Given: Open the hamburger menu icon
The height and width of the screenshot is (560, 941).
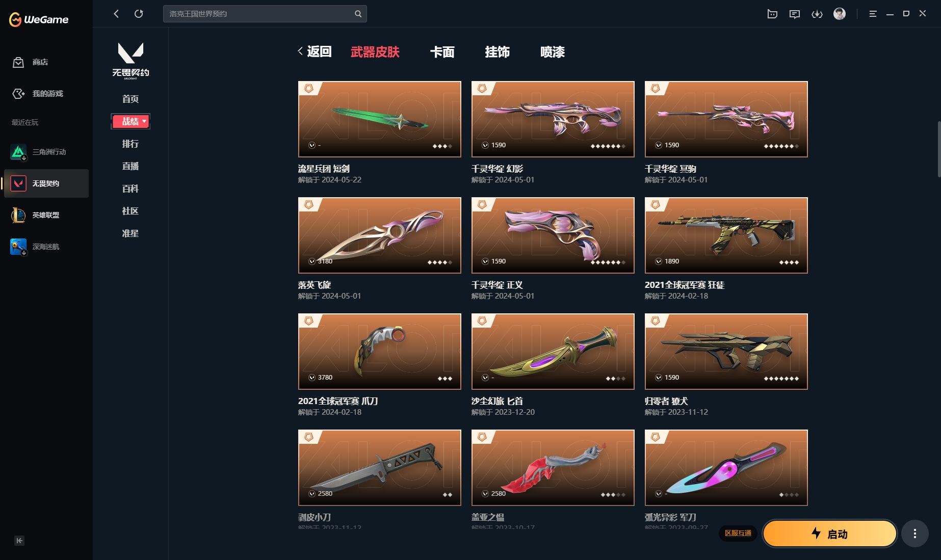Looking at the screenshot, I should pos(873,14).
